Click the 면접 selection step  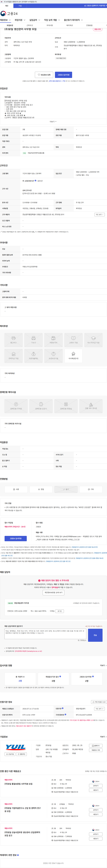pyautogui.click(x=41, y=489)
